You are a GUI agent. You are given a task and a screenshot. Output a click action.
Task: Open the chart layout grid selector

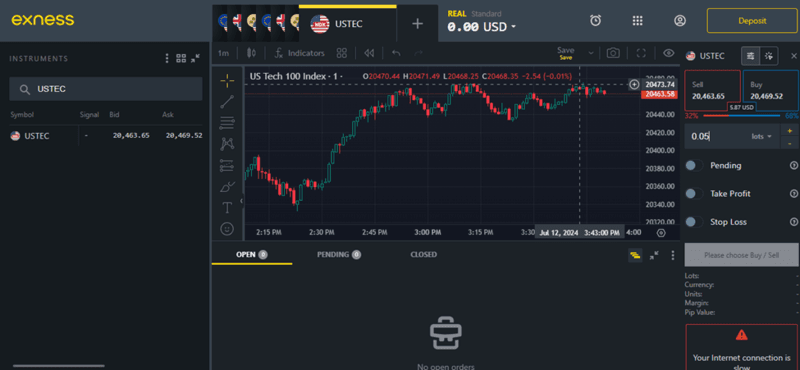(x=342, y=53)
